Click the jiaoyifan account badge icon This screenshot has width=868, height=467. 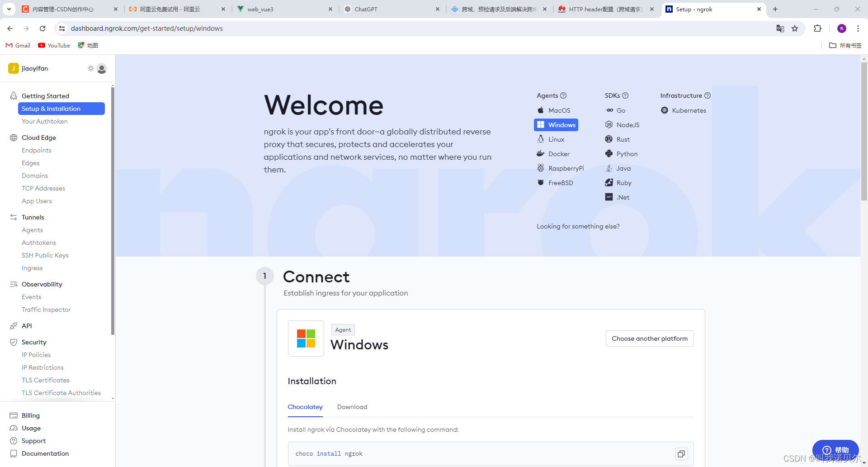click(13, 68)
